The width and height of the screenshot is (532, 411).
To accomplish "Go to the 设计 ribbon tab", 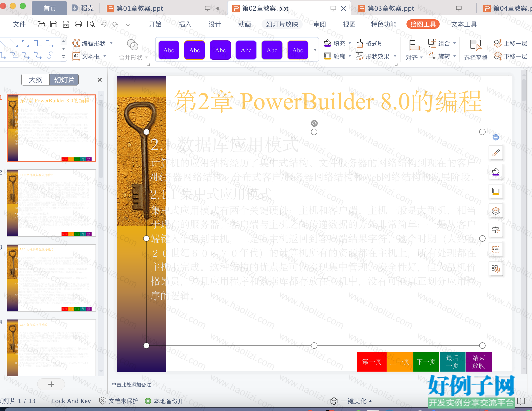I will tap(215, 24).
